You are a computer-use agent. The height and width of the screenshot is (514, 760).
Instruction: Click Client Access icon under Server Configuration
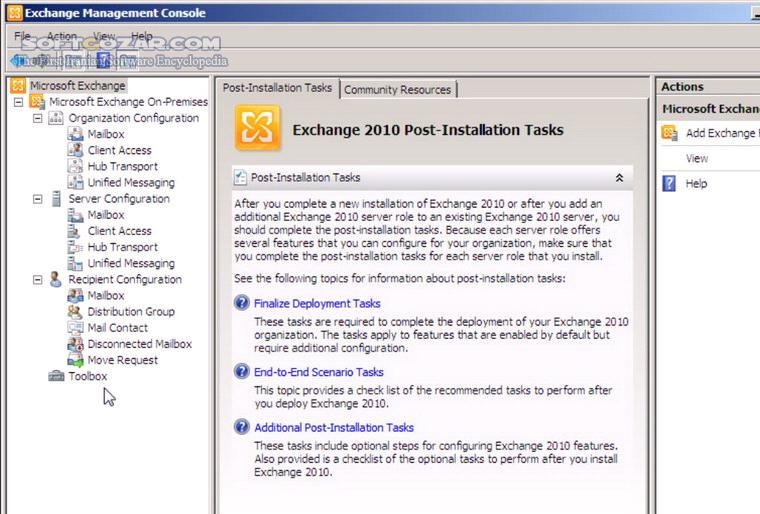(x=74, y=231)
